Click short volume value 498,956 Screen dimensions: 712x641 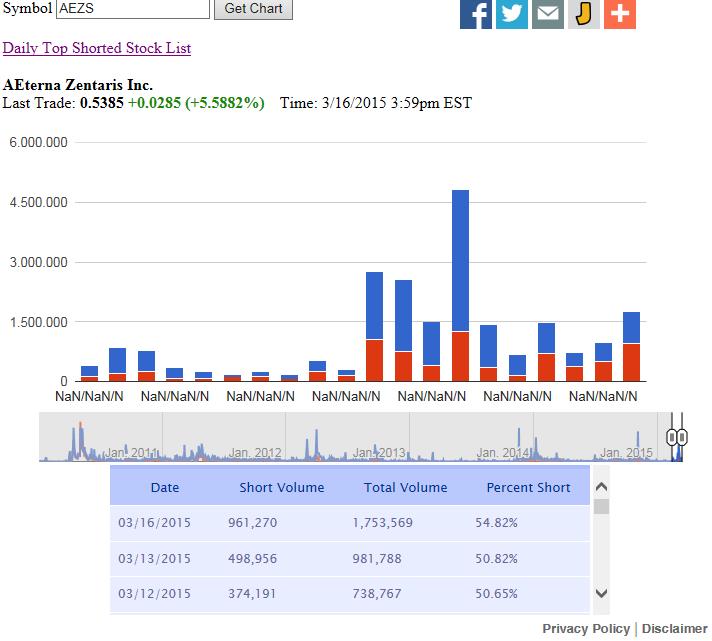(252, 558)
